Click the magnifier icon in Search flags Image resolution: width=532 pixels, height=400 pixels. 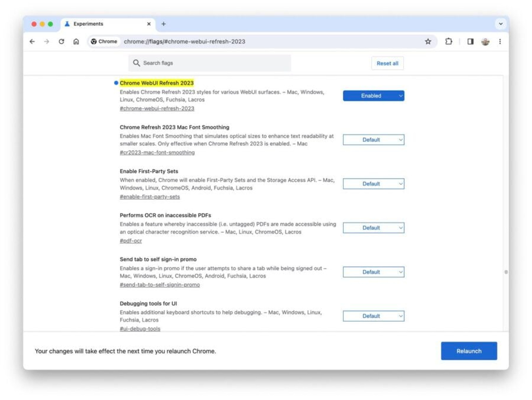point(136,63)
